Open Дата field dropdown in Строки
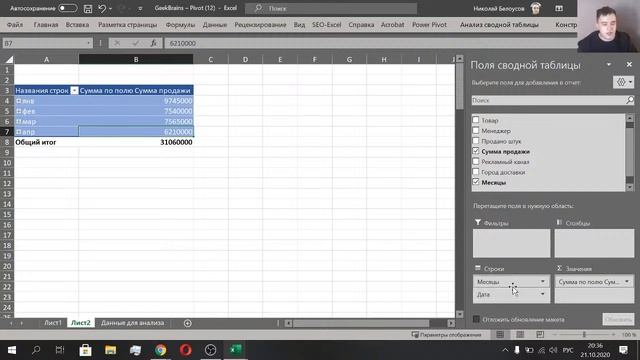640x360 pixels. 542,294
